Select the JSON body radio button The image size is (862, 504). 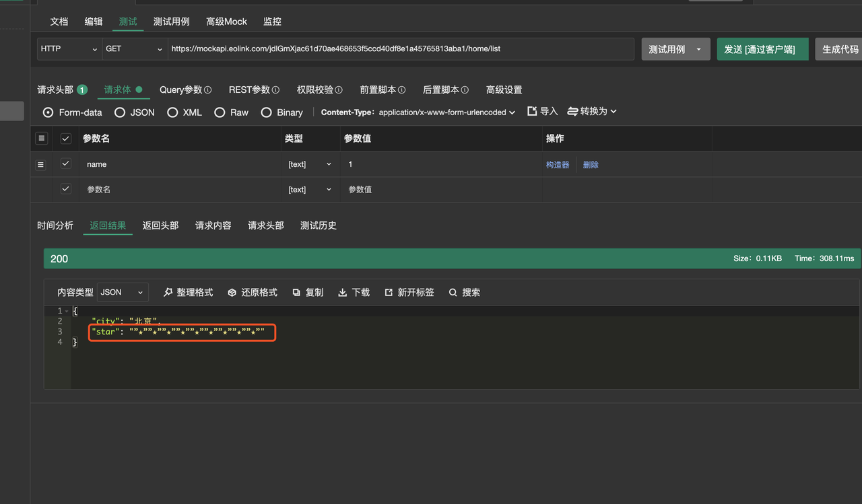pyautogui.click(x=120, y=112)
